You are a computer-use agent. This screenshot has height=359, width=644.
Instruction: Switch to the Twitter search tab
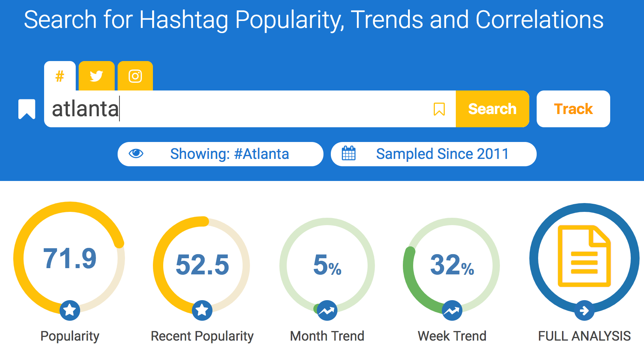(96, 76)
